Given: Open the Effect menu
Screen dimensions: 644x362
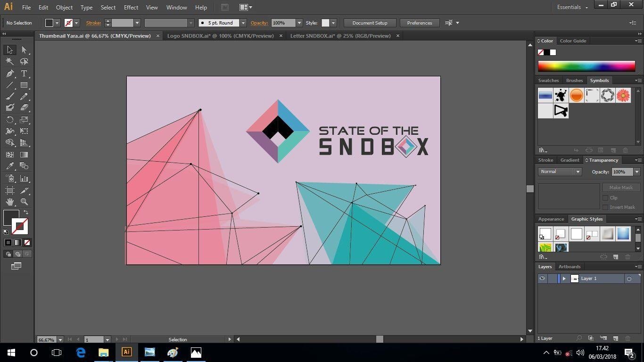Looking at the screenshot, I should pos(131,8).
